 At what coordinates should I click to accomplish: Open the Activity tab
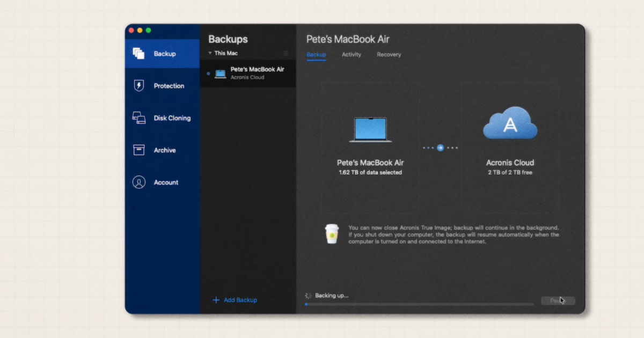tap(352, 55)
